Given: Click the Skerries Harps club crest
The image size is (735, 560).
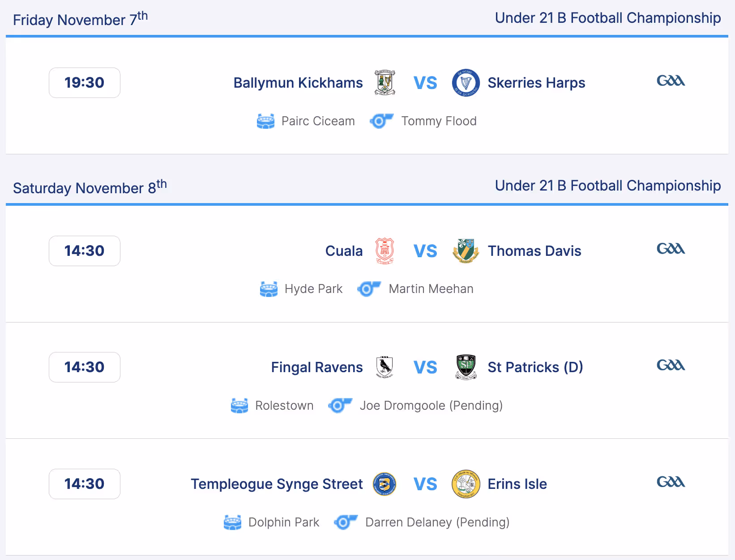Looking at the screenshot, I should pyautogui.click(x=466, y=83).
